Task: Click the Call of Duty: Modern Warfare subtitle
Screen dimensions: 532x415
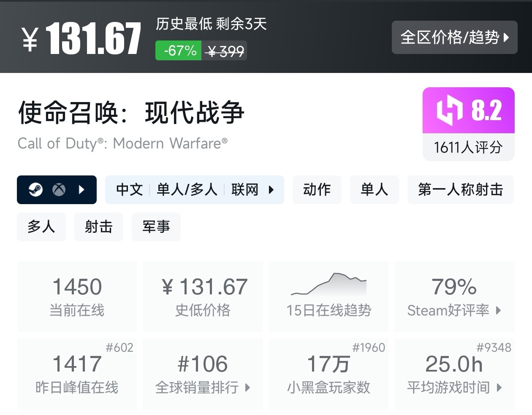Action: tap(122, 143)
